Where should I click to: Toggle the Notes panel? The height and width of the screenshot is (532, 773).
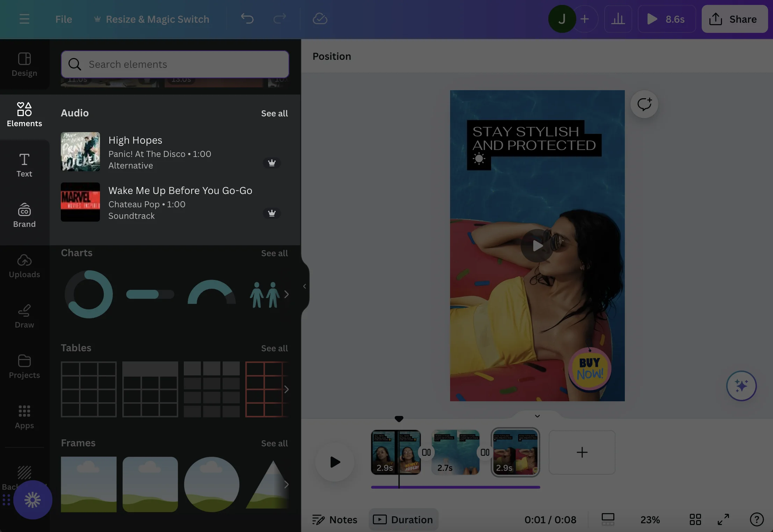[x=334, y=520]
